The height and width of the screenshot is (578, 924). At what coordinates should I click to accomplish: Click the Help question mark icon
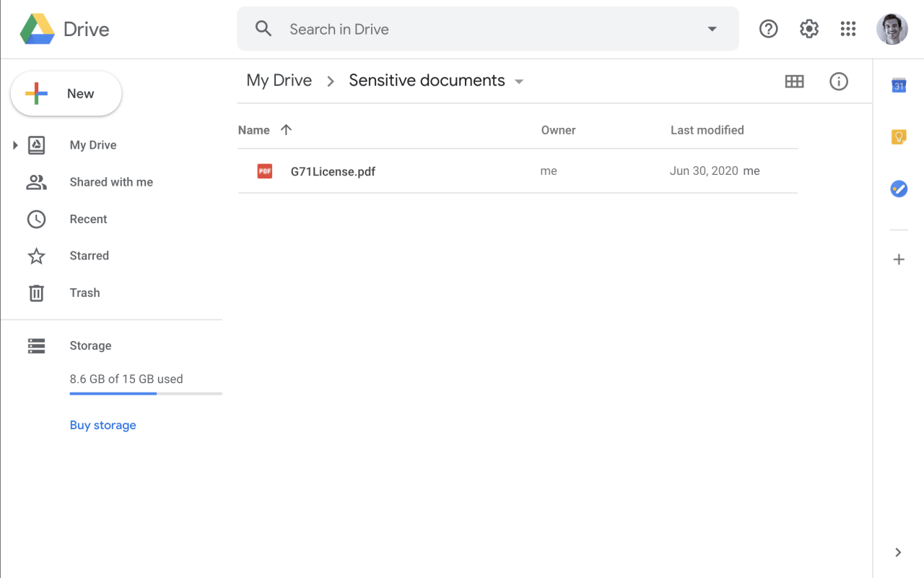pos(768,29)
